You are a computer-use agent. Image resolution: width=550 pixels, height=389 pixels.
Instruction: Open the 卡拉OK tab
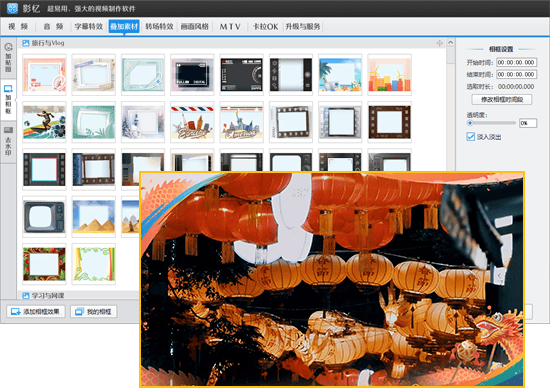click(265, 27)
